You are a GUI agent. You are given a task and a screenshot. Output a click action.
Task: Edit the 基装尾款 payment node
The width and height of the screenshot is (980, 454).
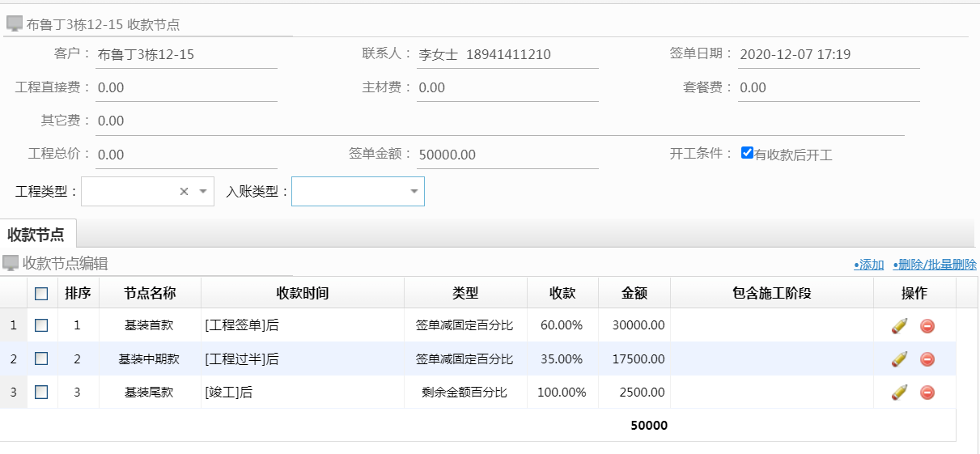899,392
